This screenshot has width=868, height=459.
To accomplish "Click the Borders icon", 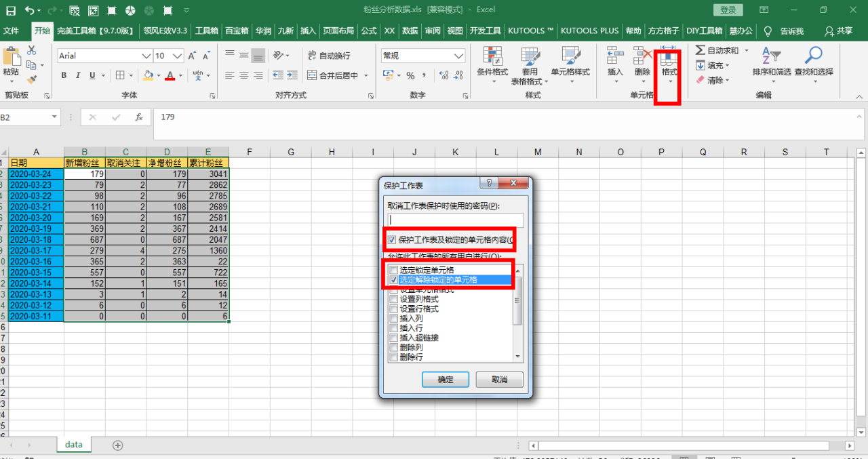I will [x=120, y=75].
